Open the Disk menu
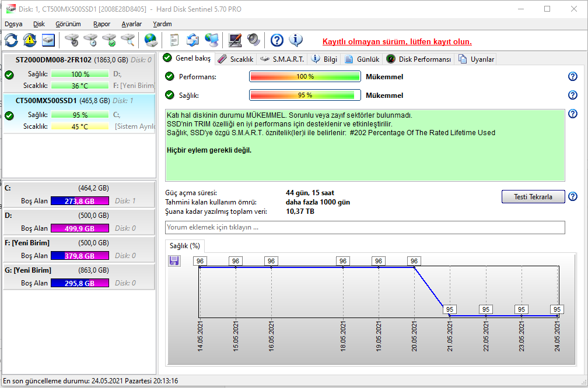588x388 pixels. point(39,24)
